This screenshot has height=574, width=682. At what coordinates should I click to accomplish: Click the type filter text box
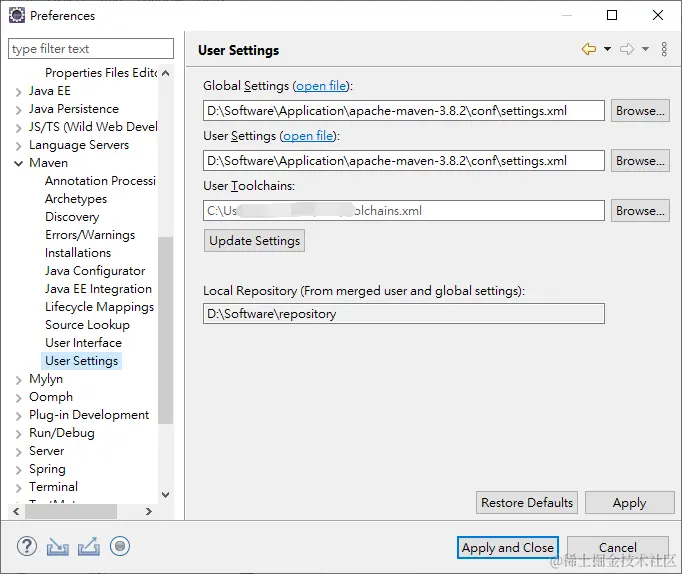(90, 49)
